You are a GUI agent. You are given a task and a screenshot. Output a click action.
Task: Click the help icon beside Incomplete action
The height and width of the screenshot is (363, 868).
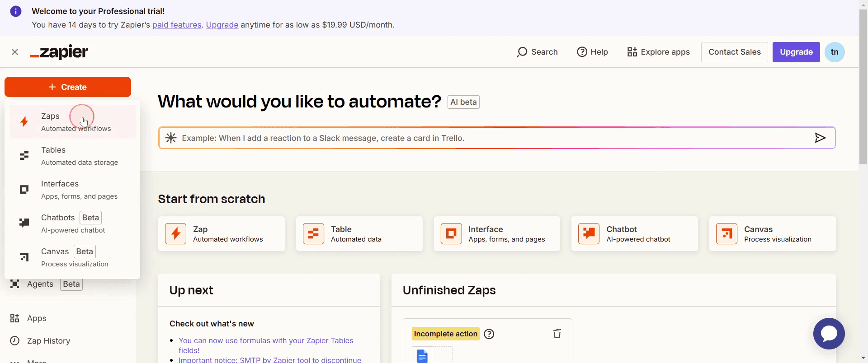point(489,334)
